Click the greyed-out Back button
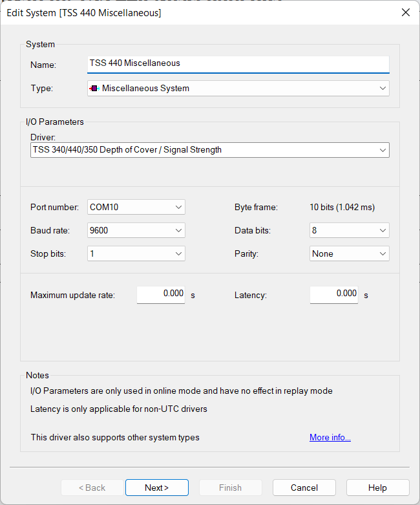Screen dimensions: 420x505 pyautogui.click(x=92, y=488)
